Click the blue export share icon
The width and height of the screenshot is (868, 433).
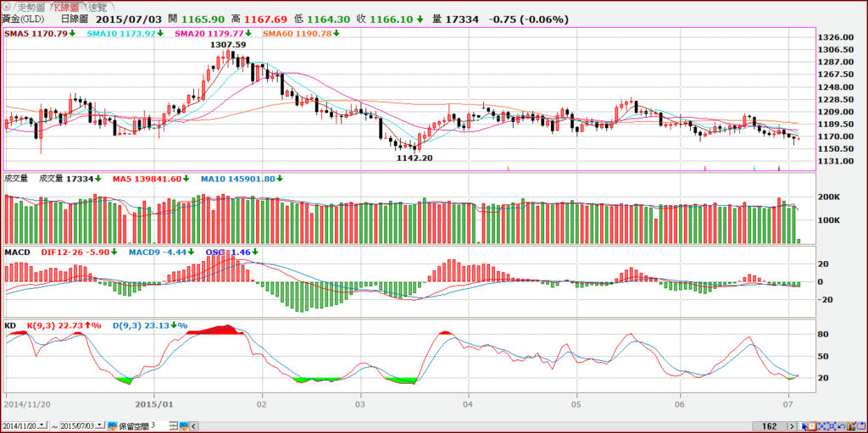coord(861,426)
